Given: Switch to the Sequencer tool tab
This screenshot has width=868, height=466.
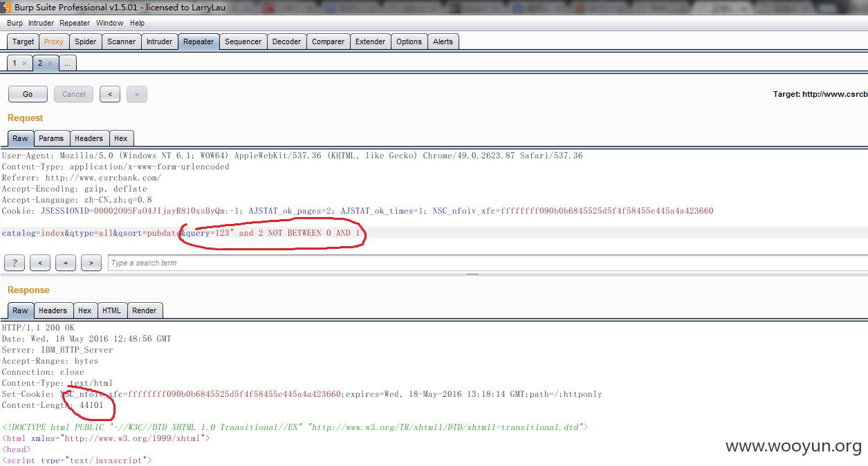Looking at the screenshot, I should tap(243, 41).
